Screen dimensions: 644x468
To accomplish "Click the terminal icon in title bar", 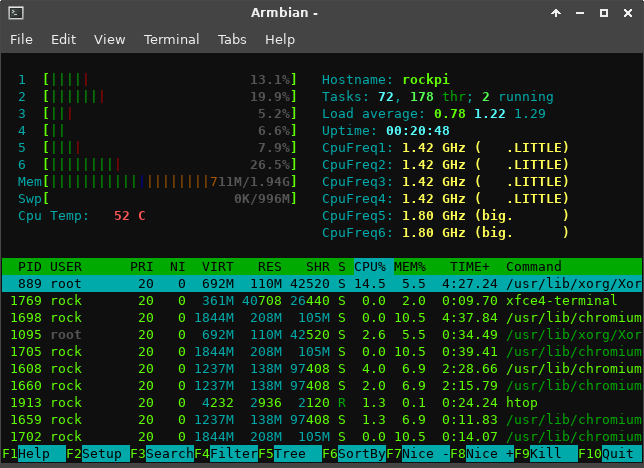I will click(16, 13).
